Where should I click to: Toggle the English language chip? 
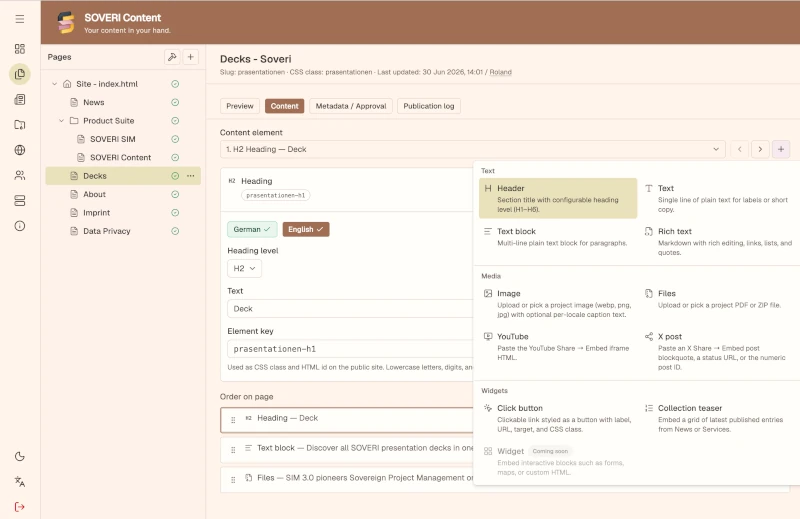pos(306,229)
